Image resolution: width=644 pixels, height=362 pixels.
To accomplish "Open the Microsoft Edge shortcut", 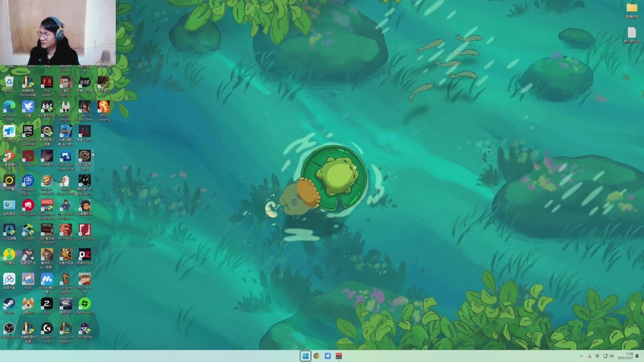I will click(x=9, y=107).
